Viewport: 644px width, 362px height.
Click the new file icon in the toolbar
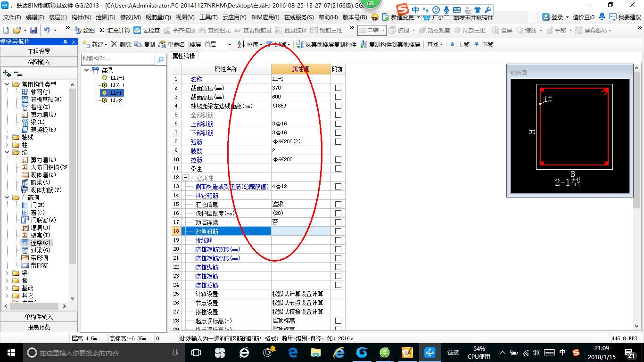click(6, 30)
